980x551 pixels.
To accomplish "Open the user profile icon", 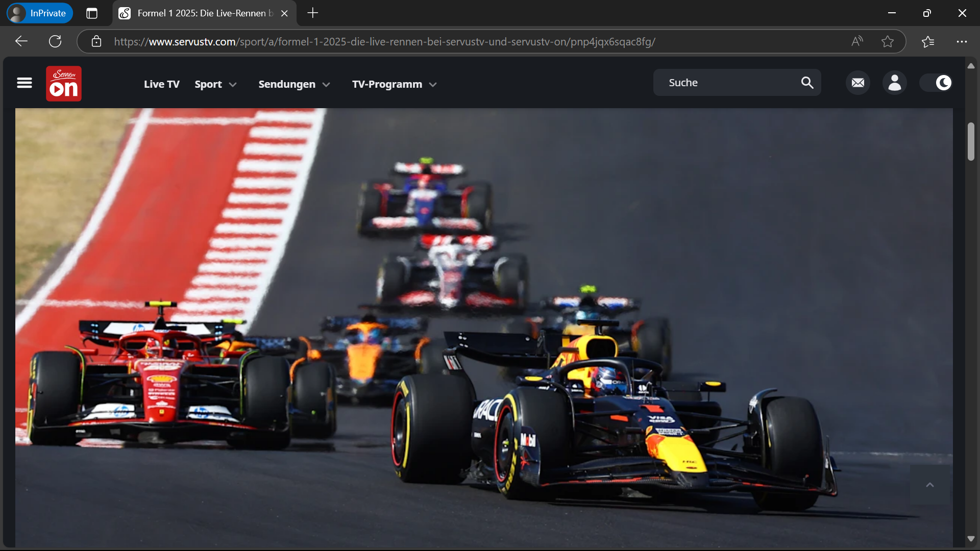I will 895,83.
